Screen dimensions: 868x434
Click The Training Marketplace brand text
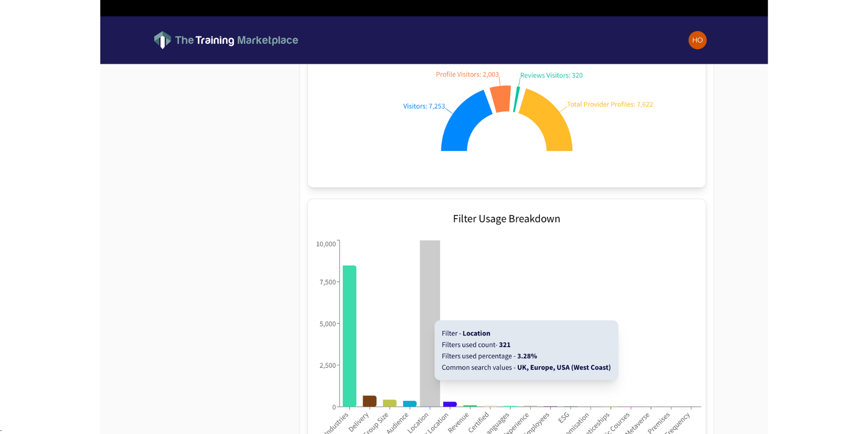click(236, 40)
